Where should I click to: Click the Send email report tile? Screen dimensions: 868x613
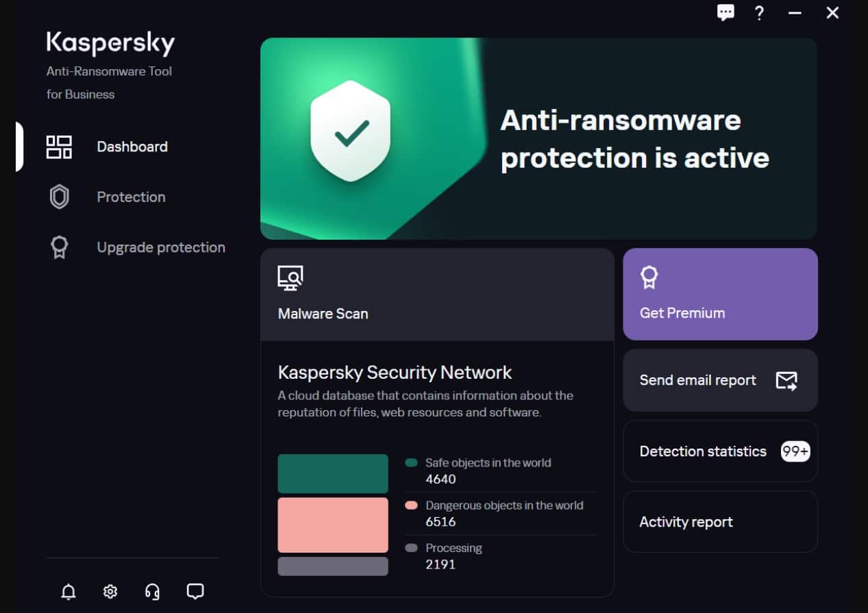(697, 380)
